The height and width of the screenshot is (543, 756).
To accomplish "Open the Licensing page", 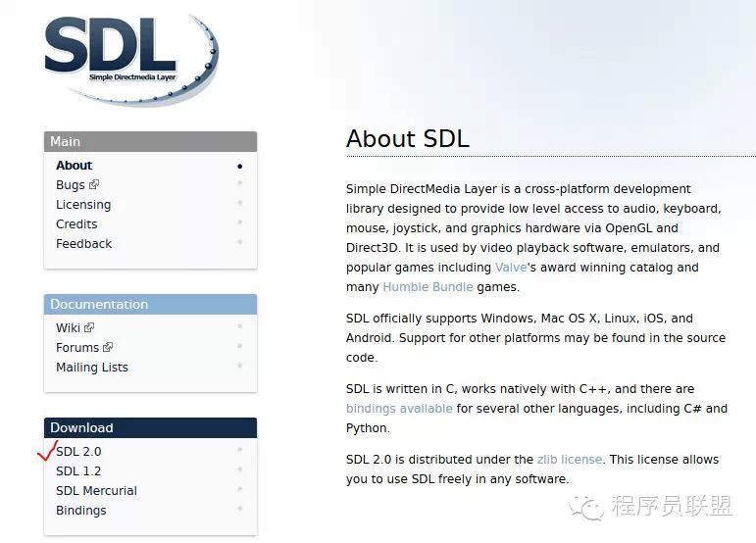I will coord(83,205).
